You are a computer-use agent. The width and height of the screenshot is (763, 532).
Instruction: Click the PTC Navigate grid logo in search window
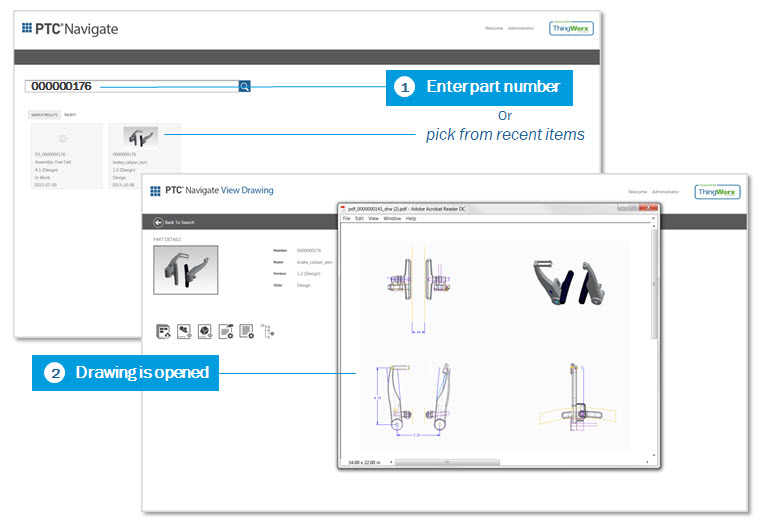tap(27, 28)
